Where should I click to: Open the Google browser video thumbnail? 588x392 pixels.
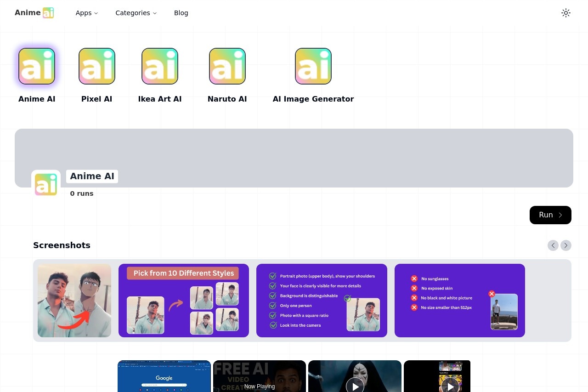(x=164, y=376)
